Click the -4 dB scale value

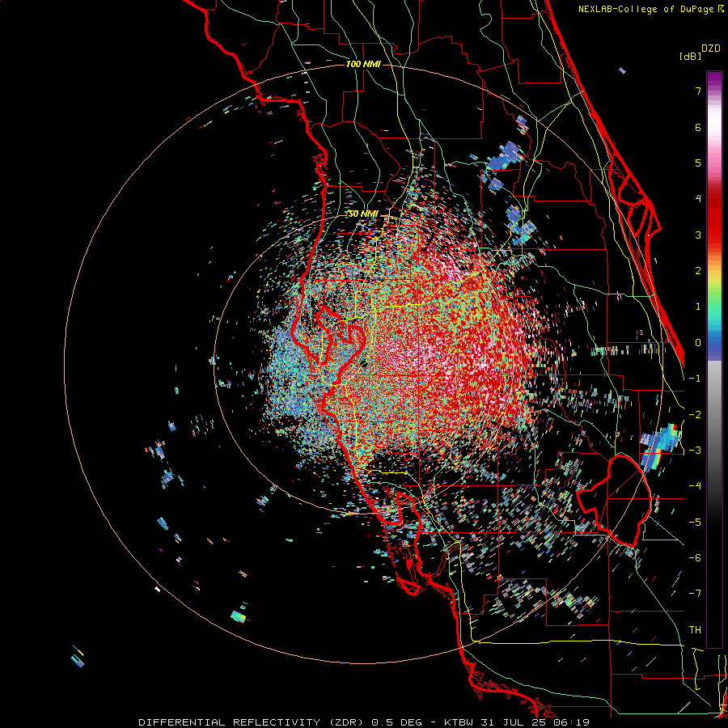[695, 486]
